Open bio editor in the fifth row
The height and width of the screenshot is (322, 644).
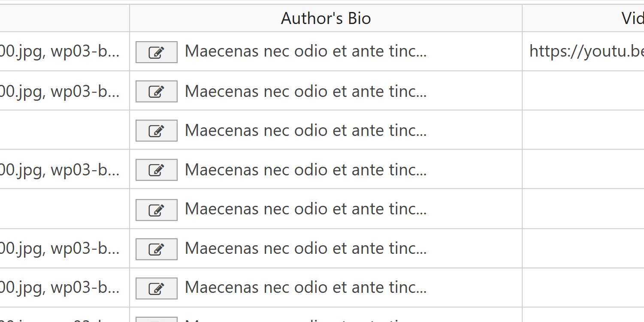click(157, 210)
